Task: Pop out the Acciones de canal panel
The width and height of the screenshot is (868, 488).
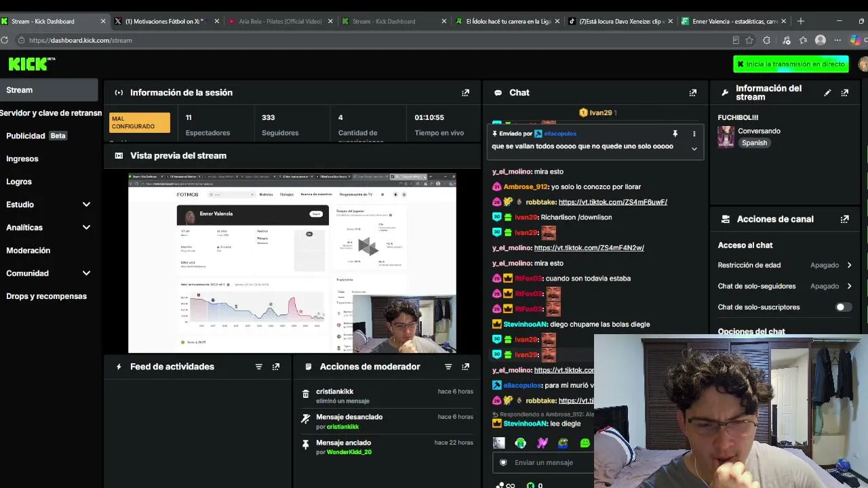Action: coord(845,220)
